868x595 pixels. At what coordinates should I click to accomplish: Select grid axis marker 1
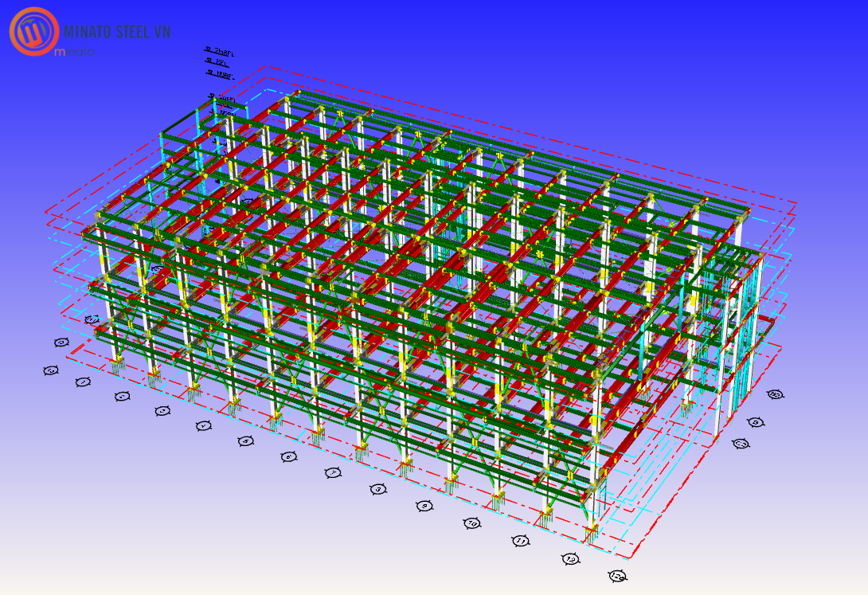pos(83,382)
